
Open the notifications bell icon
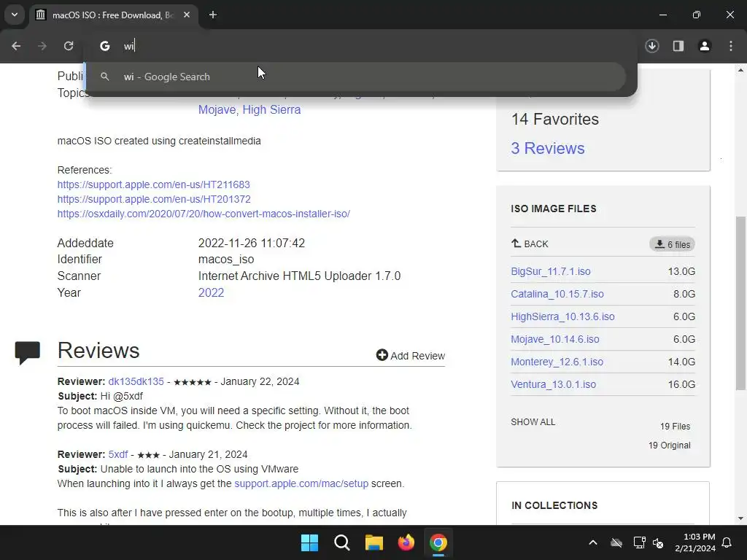(727, 542)
